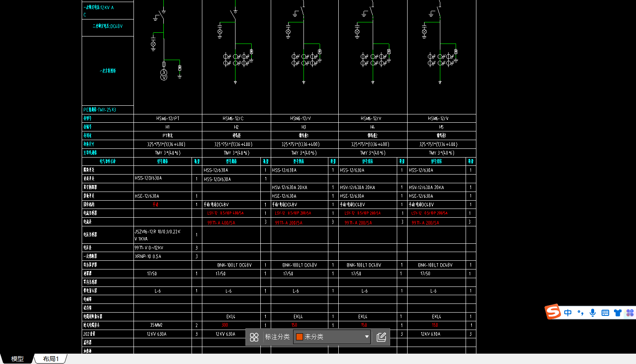636x364 pixels.
Task: Select the 二次额定电压:DC48V label
Action: (107, 26)
